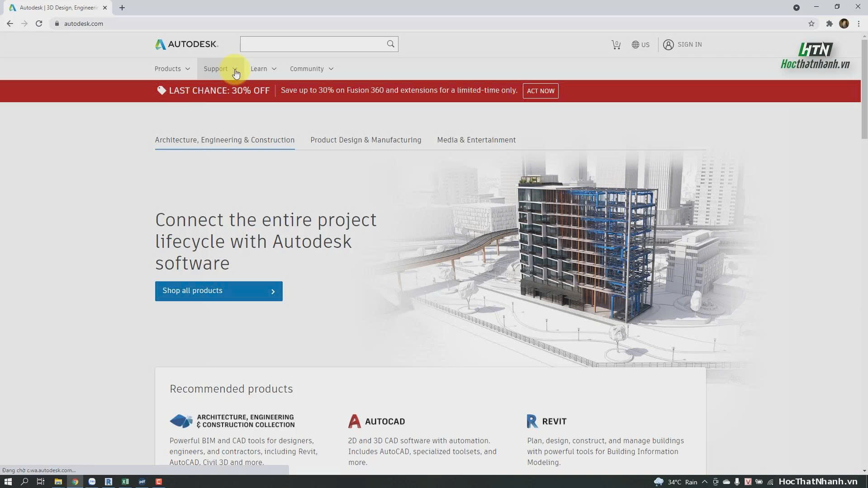Switch to Media & Entertainment tab
This screenshot has width=868, height=488.
[x=476, y=140]
